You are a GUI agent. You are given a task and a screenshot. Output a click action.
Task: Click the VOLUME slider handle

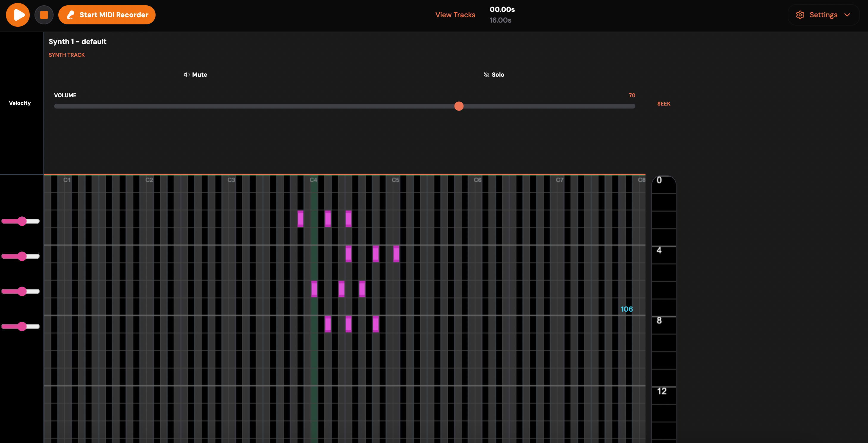(x=459, y=106)
